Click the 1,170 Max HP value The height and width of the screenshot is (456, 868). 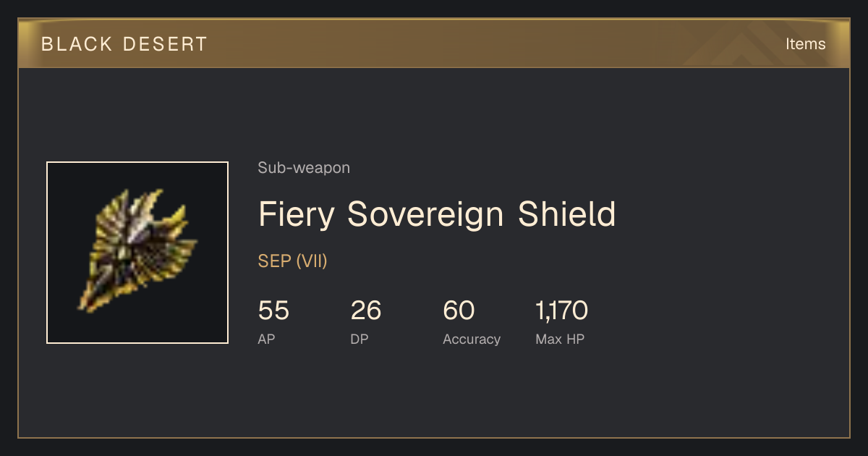(562, 311)
